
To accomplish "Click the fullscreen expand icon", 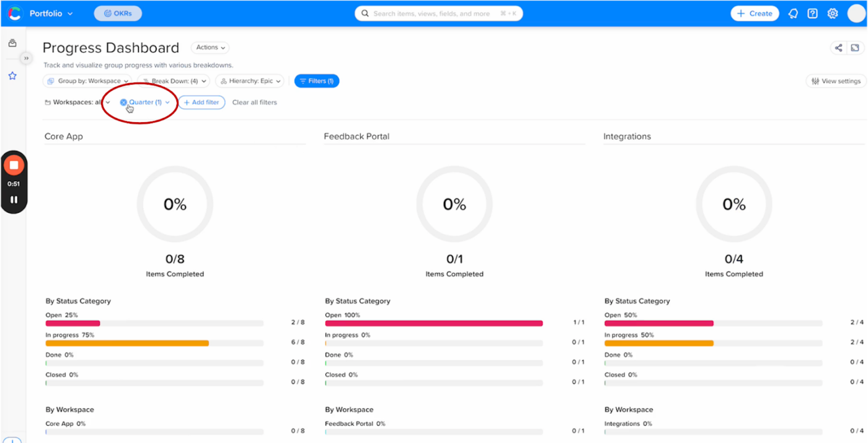I will (x=855, y=48).
